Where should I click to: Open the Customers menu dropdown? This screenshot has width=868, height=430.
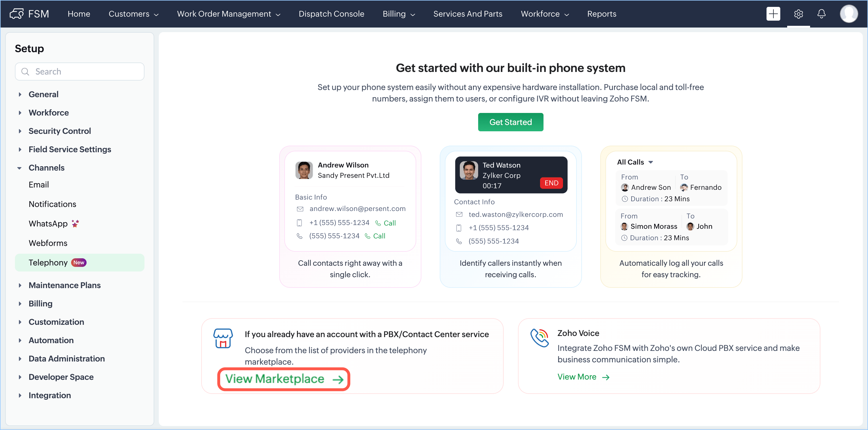tap(133, 14)
